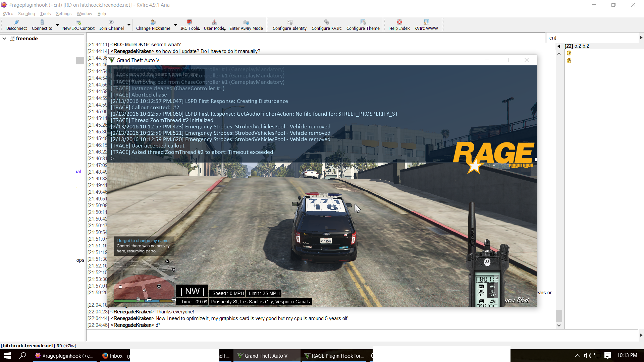The height and width of the screenshot is (362, 644).
Task: Click the Disconnect toolbar icon
Action: (16, 22)
